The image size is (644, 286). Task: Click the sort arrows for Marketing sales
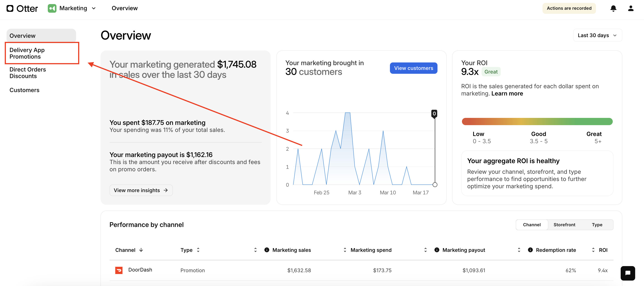[x=255, y=250]
